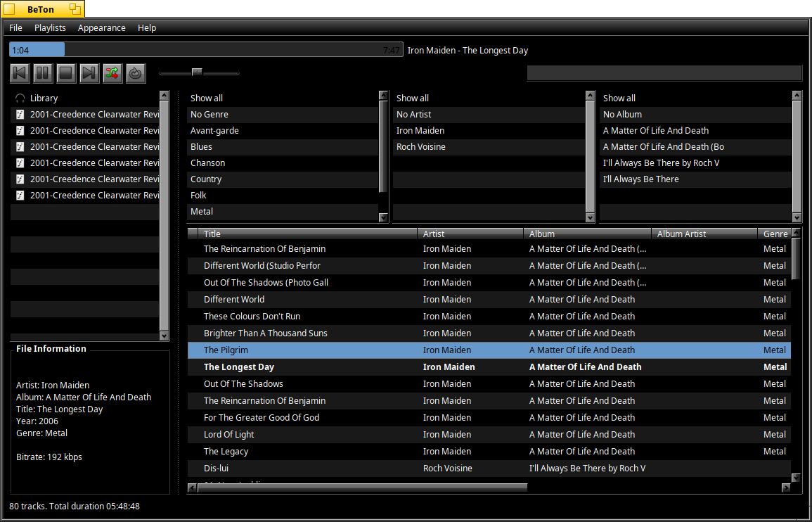The height and width of the screenshot is (522, 812).
Task: Click the song progress bar
Action: pyautogui.click(x=206, y=50)
